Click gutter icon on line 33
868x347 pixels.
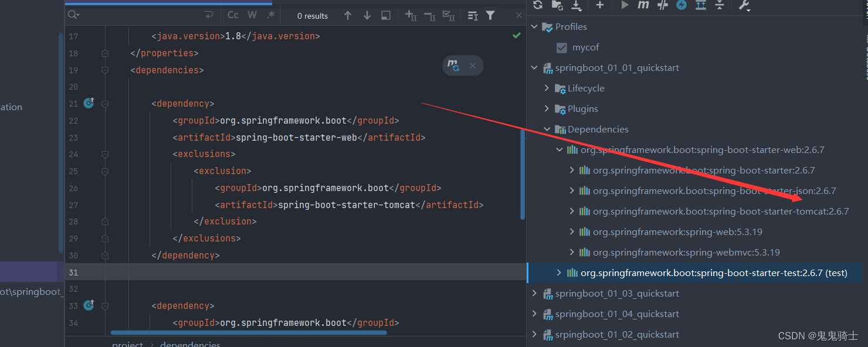tap(89, 305)
